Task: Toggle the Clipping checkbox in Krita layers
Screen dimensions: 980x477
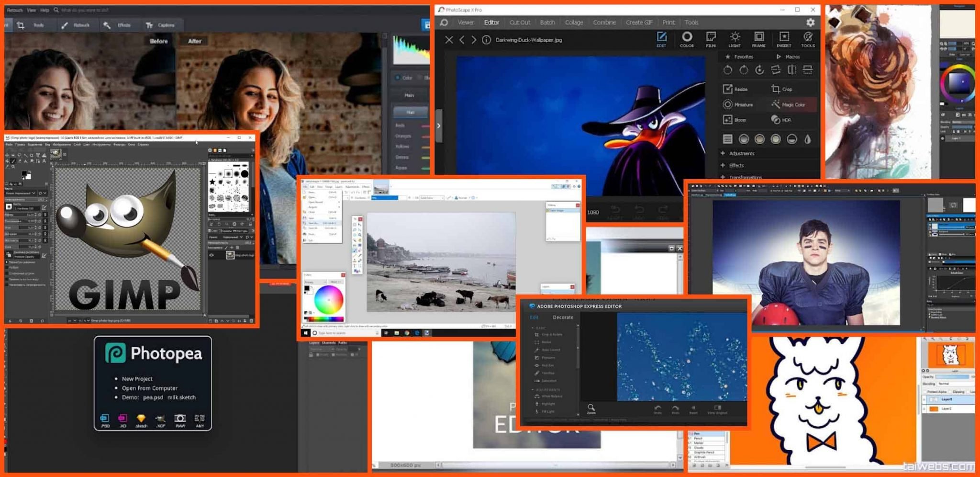Action: coord(950,391)
